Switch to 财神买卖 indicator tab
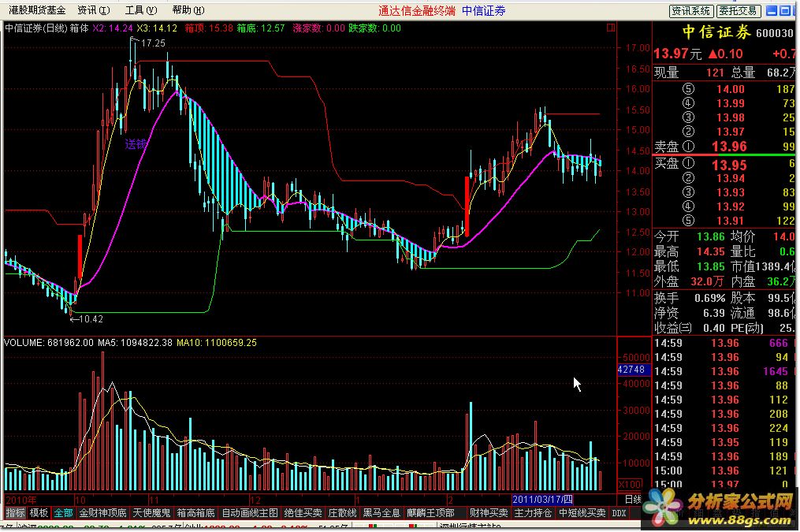Screen dimensions: 800x532 (x=488, y=512)
